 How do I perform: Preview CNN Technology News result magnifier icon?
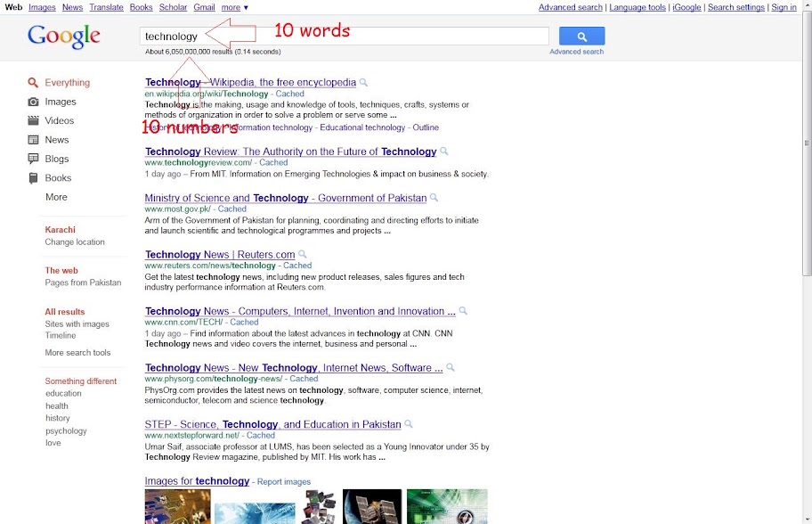463,310
